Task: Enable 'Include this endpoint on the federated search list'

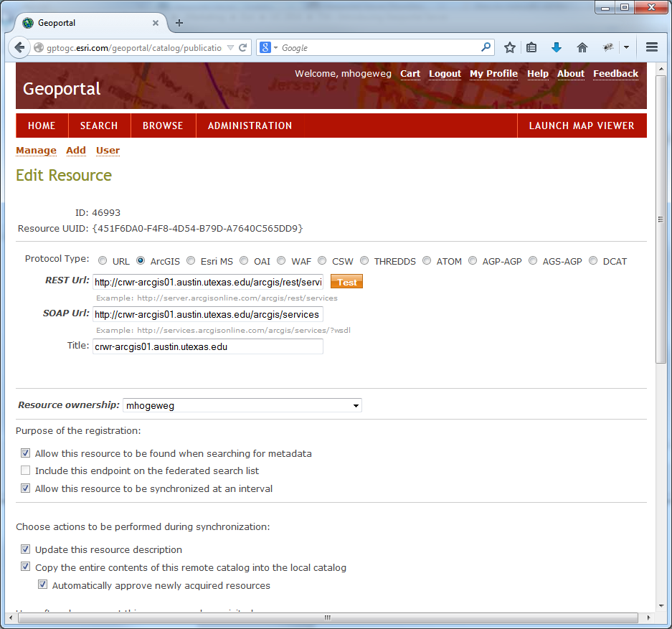Action: click(25, 470)
